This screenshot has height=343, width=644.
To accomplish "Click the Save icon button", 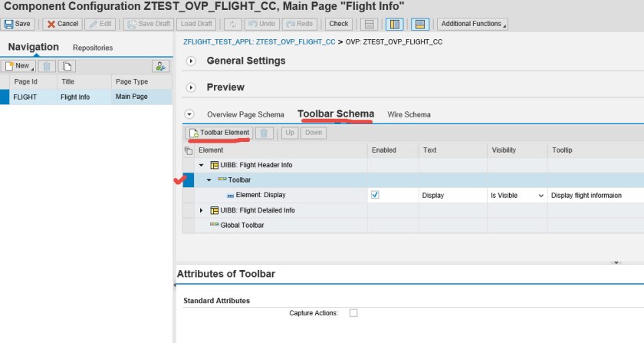I will click(x=18, y=24).
